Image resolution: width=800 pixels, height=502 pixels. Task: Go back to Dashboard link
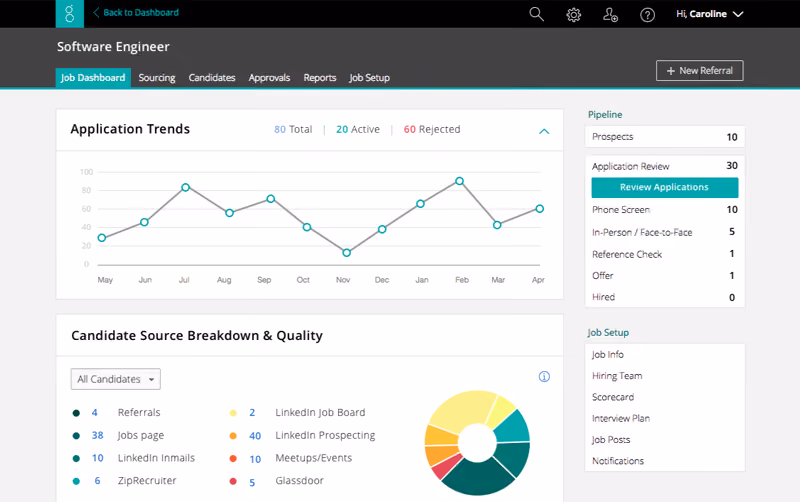[x=136, y=13]
